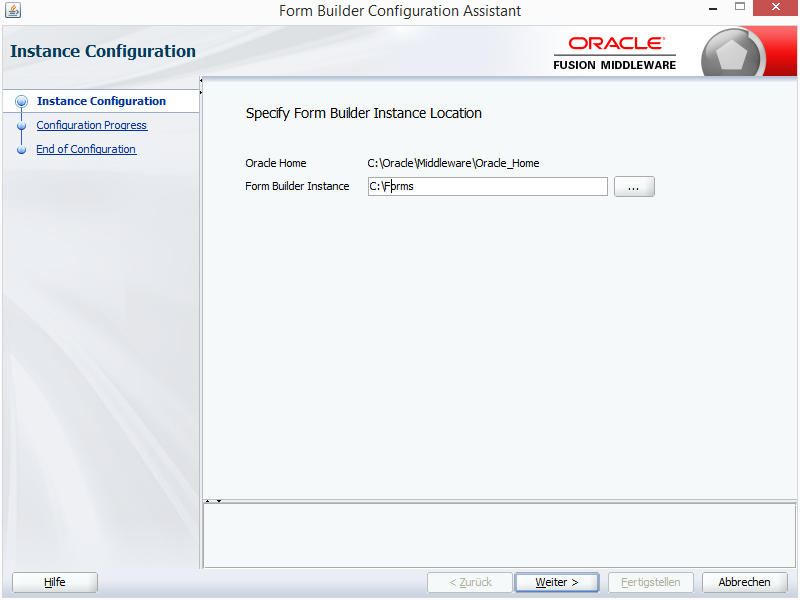Click the Configuration Progress step bullet icon
Image resolution: width=800 pixels, height=600 pixels.
click(x=21, y=126)
